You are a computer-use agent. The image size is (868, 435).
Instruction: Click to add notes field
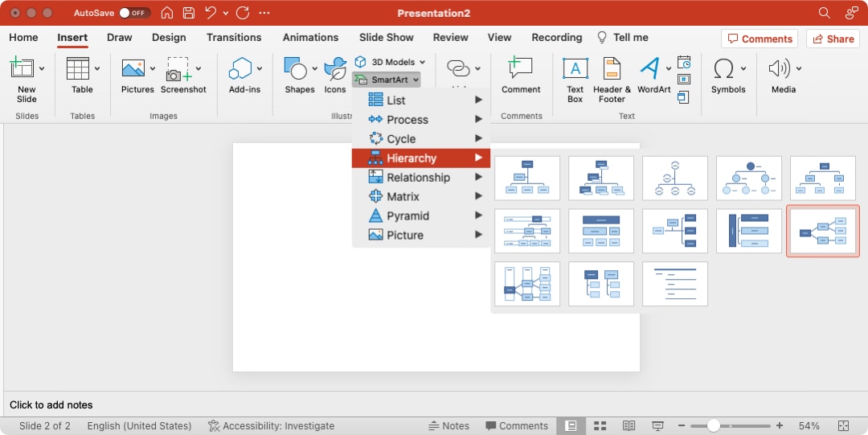(x=51, y=404)
